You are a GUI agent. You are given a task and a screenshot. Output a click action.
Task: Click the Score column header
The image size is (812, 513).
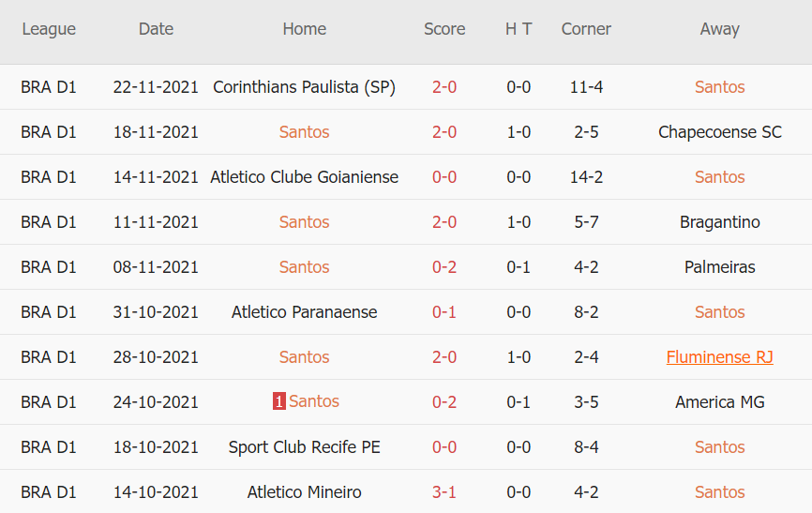pos(444,29)
